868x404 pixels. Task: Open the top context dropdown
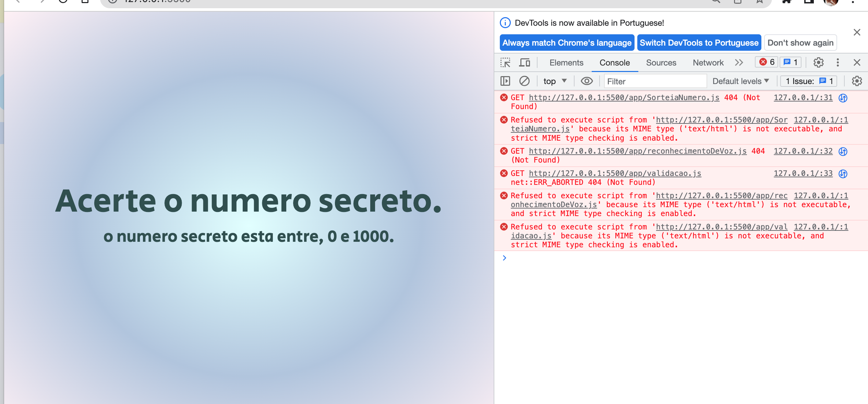tap(555, 81)
